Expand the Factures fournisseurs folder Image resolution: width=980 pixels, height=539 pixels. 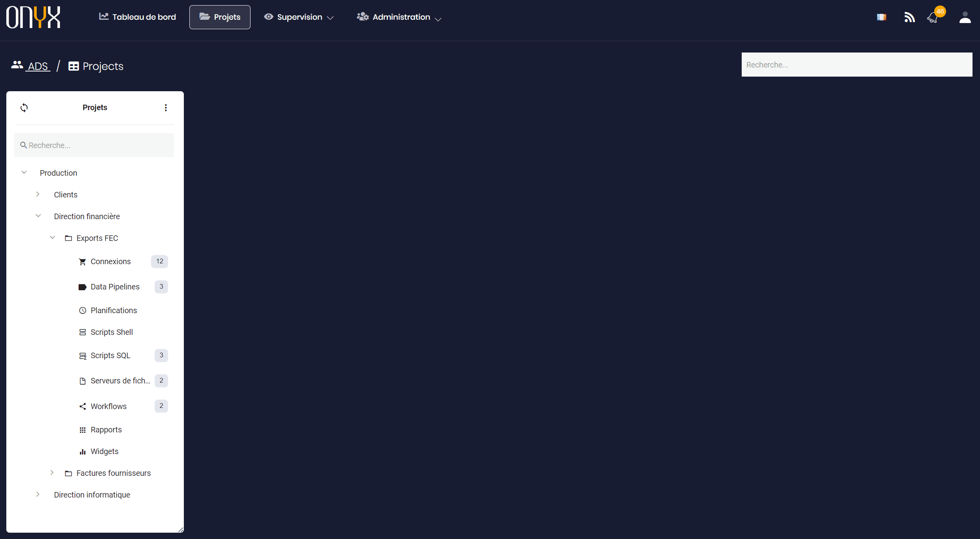click(52, 473)
